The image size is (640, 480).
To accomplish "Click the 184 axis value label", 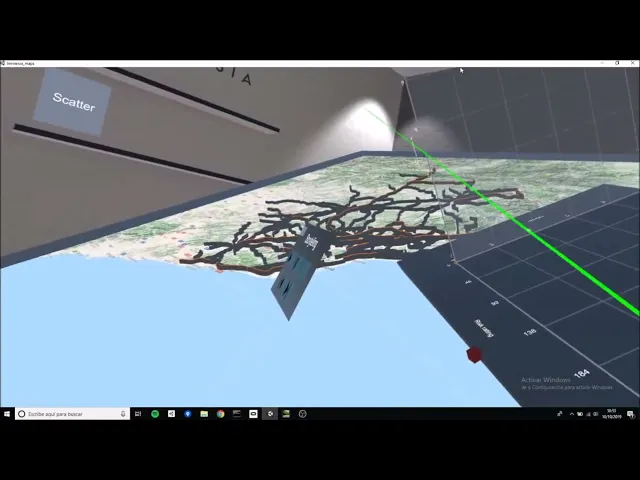I will click(x=582, y=373).
